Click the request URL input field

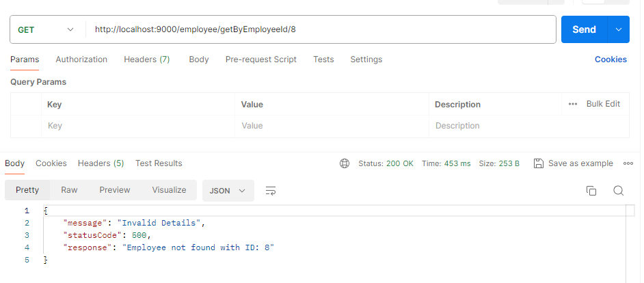coord(320,30)
